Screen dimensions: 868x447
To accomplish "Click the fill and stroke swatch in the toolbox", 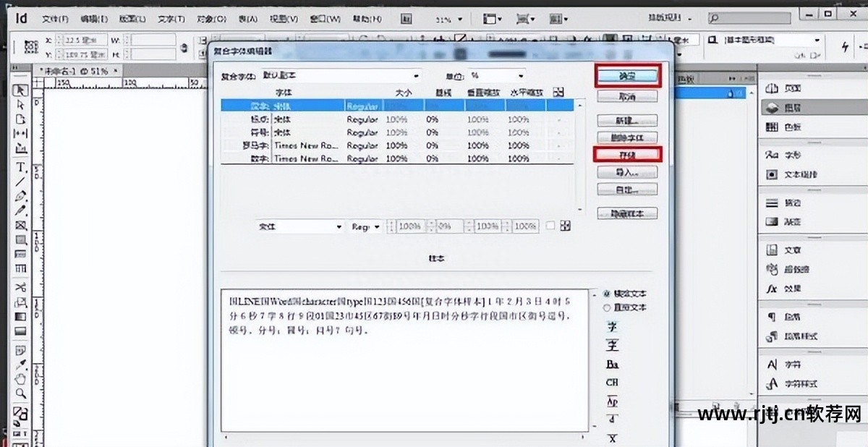I will (21, 414).
